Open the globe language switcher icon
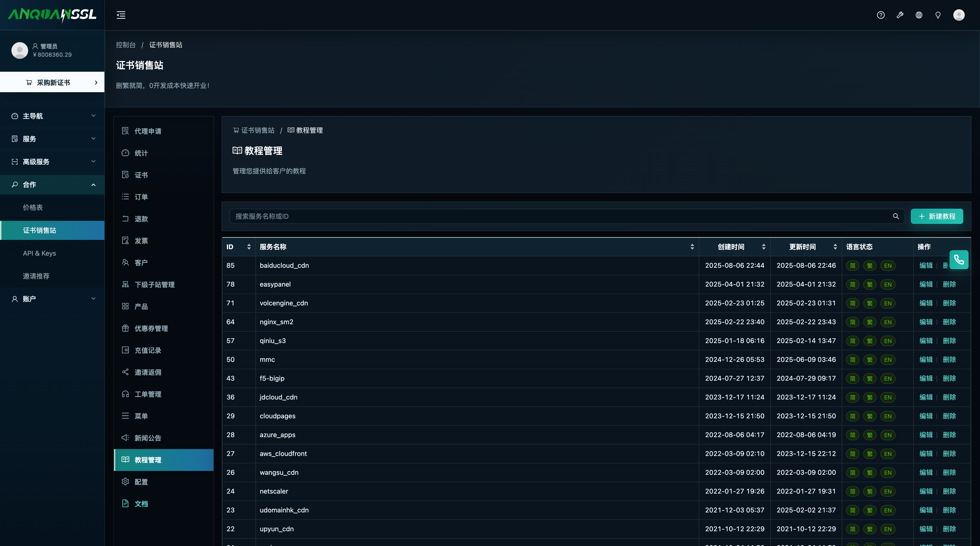Image resolution: width=980 pixels, height=546 pixels. 919,15
